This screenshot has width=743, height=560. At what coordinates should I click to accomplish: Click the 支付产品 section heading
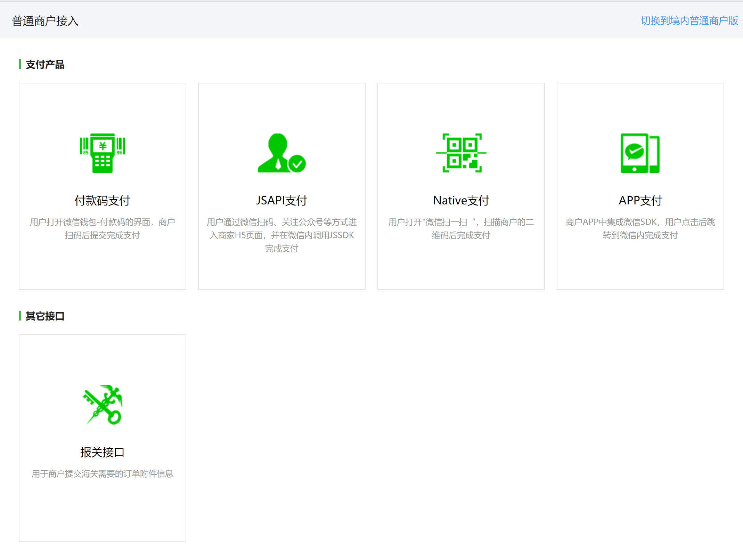click(x=45, y=65)
